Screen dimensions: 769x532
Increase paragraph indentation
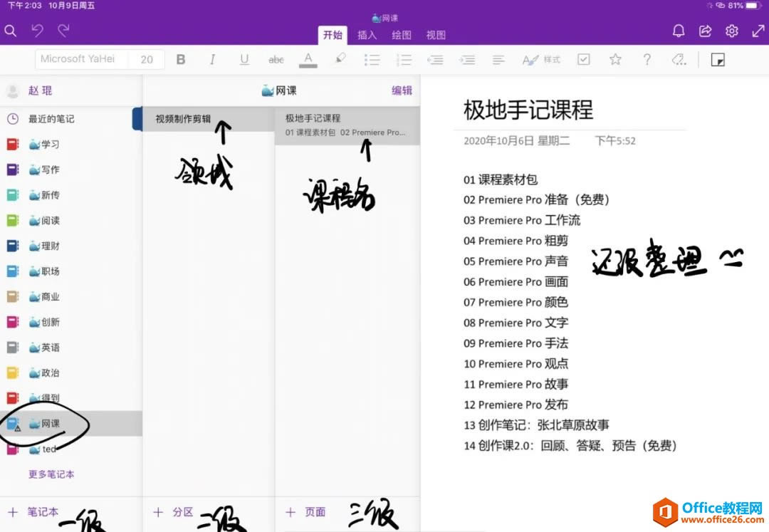467,60
